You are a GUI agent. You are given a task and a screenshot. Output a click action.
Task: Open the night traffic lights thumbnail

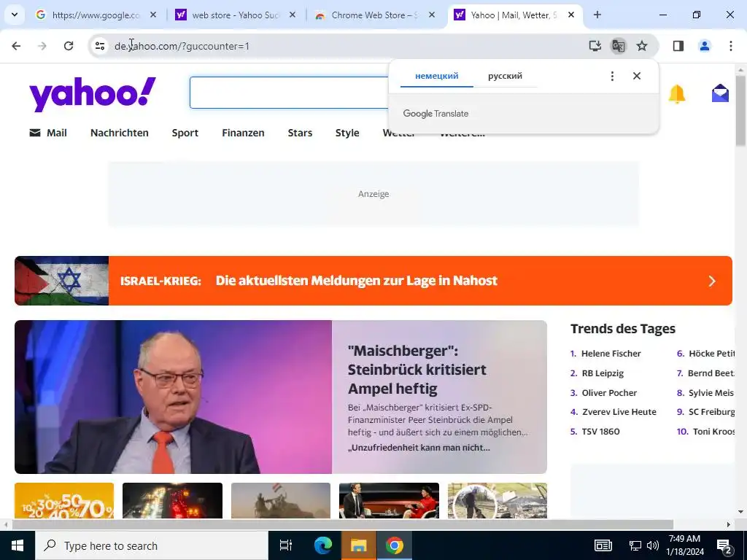coord(172,500)
